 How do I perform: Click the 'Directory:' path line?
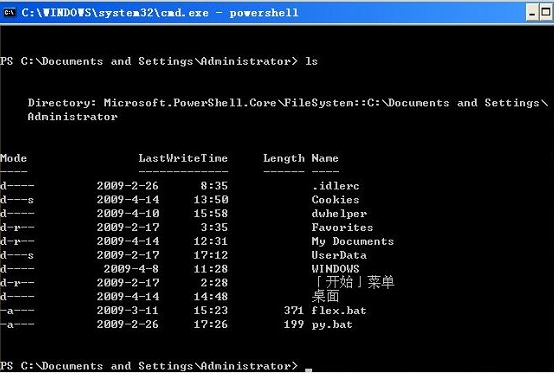[x=288, y=103]
